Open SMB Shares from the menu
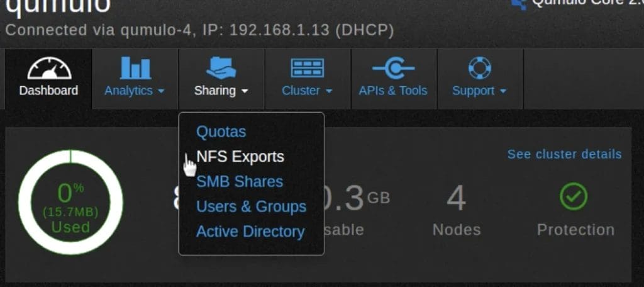Viewport: 644px width, 287px height. tap(240, 182)
